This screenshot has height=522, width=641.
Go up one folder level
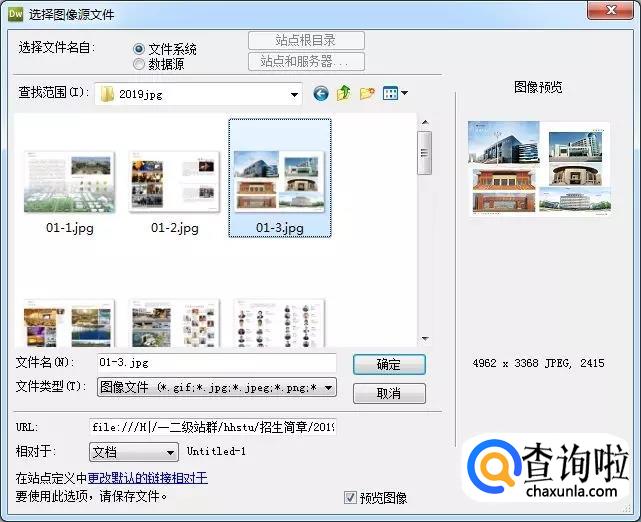tap(344, 94)
